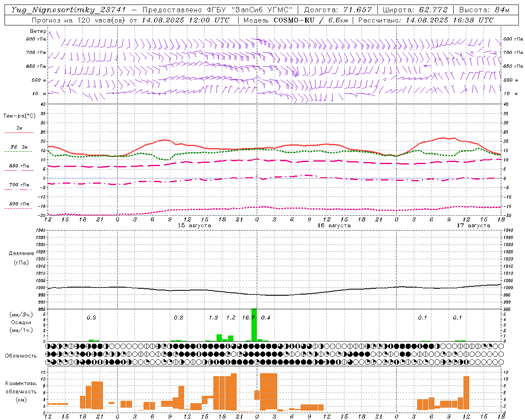The width and height of the screenshot is (525, 420).
Task: Click the '17 августа' date label
Action: coord(473,226)
